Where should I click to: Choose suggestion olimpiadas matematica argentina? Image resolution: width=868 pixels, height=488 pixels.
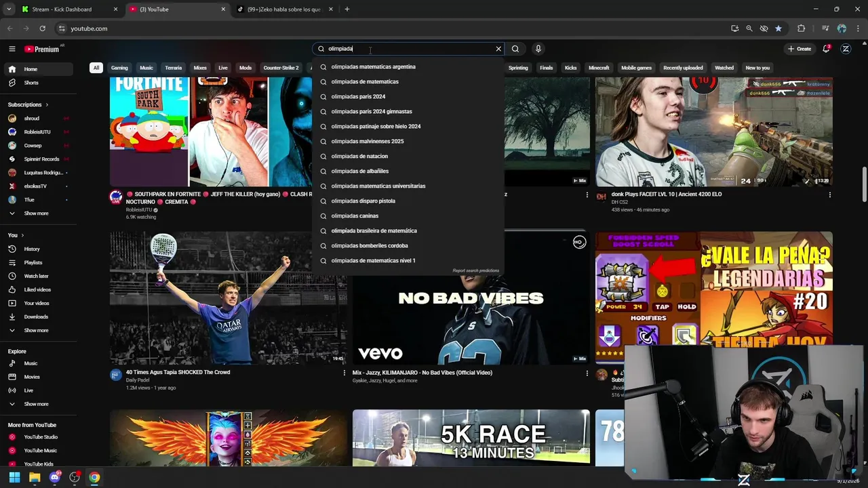pyautogui.click(x=408, y=66)
